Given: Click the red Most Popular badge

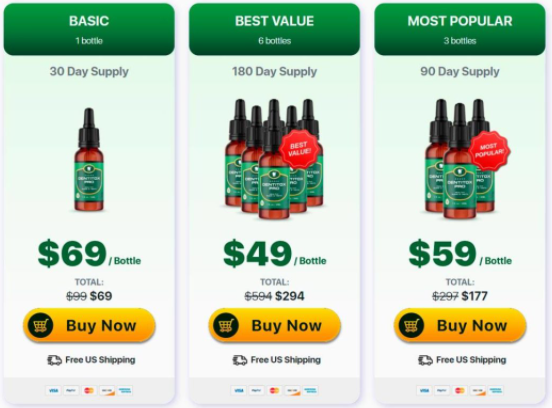Looking at the screenshot, I should click(x=489, y=151).
